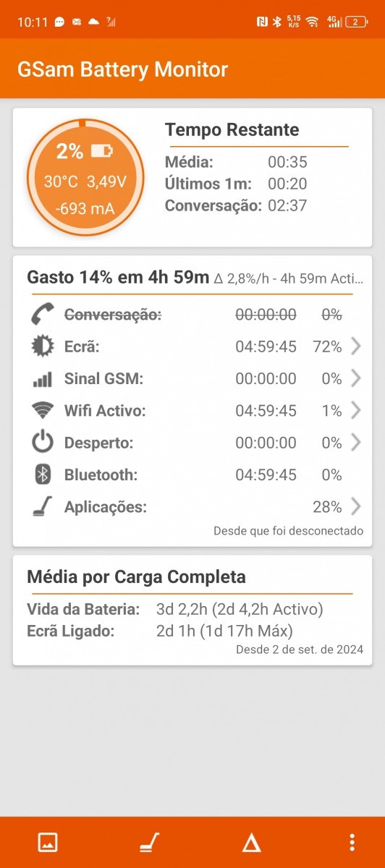Tap the brightness icon beside Ecrã
The height and width of the screenshot is (868, 385).
click(43, 346)
